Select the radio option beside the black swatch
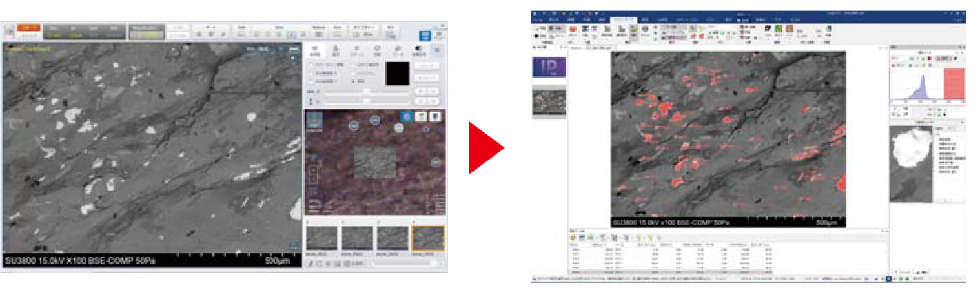This screenshot has height=290, width=980. point(352,81)
